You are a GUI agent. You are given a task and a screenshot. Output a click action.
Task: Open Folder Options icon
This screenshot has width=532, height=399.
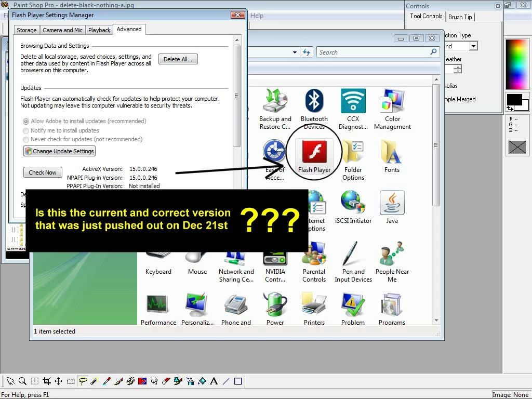tap(353, 160)
